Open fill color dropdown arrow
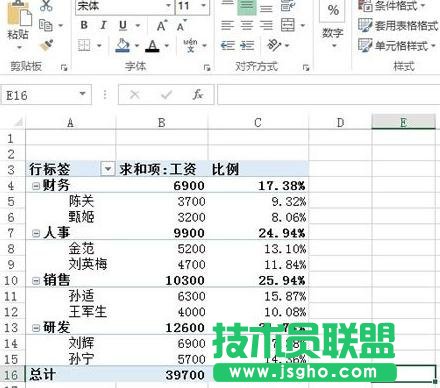This screenshot has height=388, width=440. coord(137,45)
